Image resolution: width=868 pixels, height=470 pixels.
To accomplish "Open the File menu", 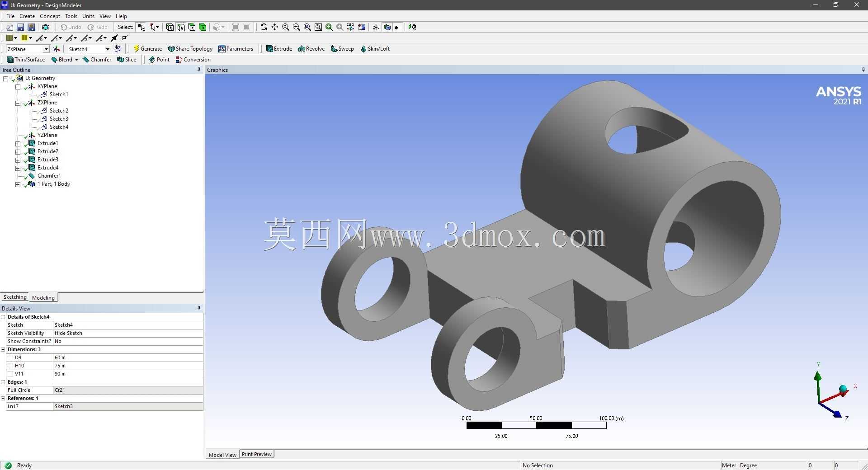I will pos(10,16).
